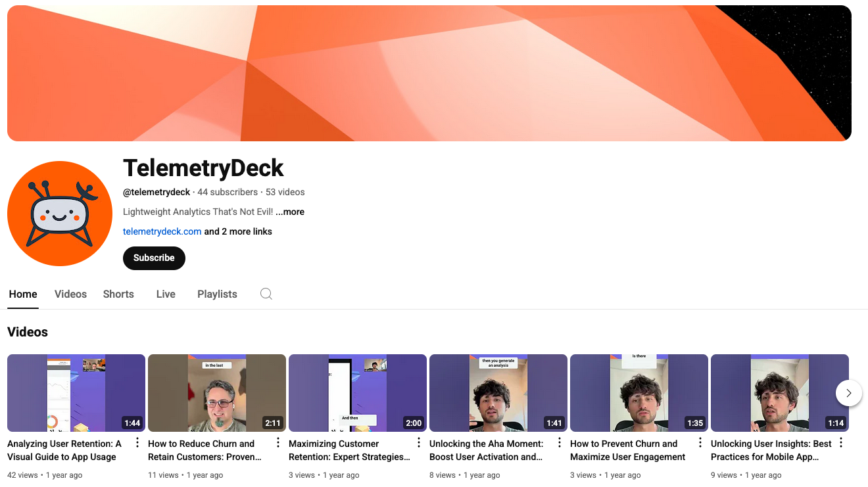Play the 2:00 duration video thumbnail
This screenshot has width=868, height=487.
(358, 393)
